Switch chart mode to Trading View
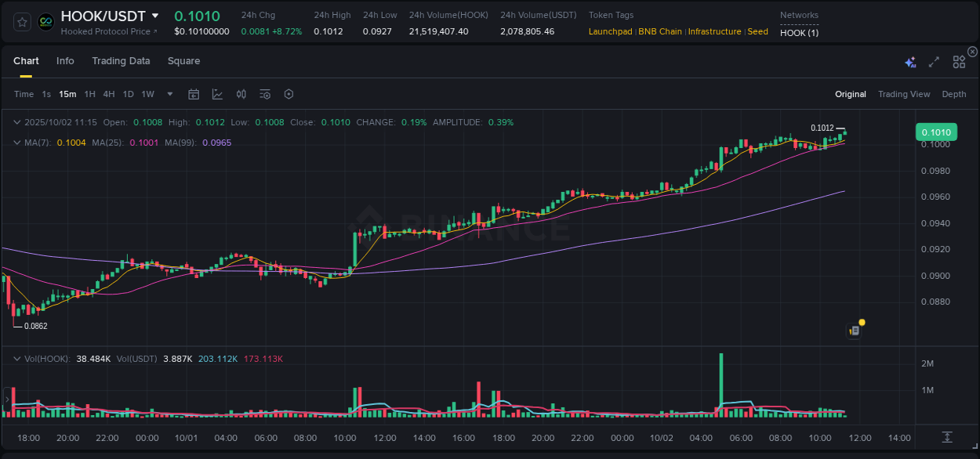This screenshot has height=459, width=980. pyautogui.click(x=904, y=94)
